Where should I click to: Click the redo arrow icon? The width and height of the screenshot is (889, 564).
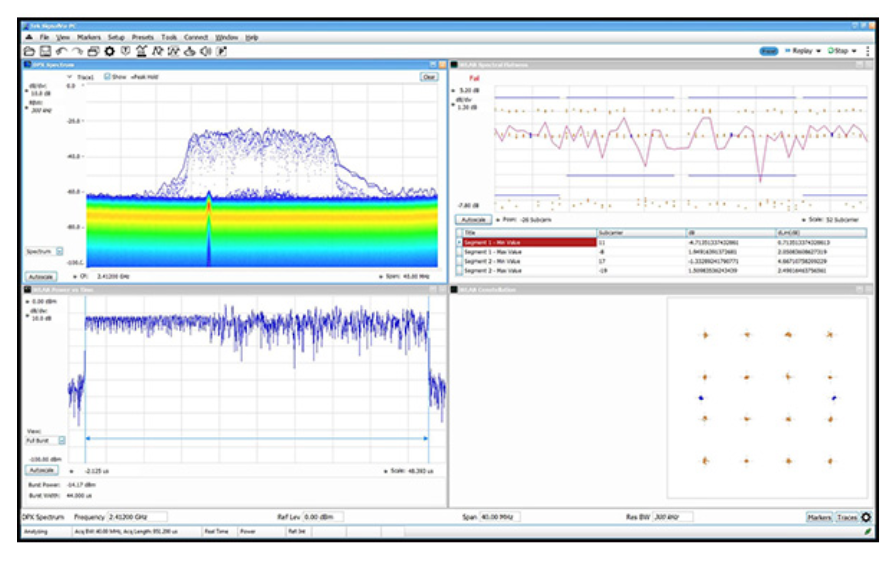(x=77, y=50)
